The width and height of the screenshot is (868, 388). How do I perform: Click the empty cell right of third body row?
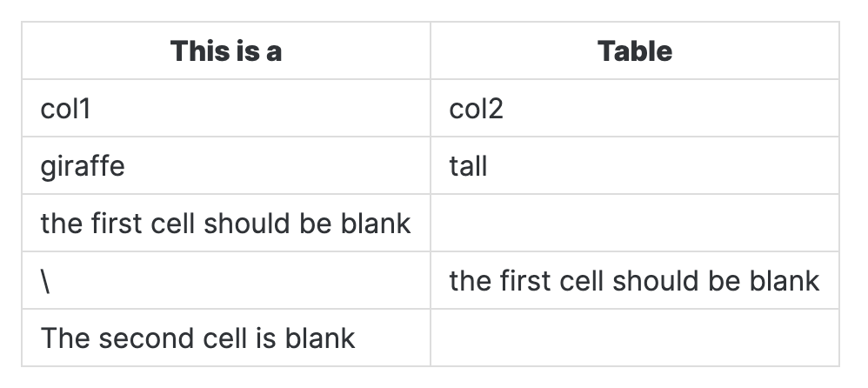(x=635, y=224)
